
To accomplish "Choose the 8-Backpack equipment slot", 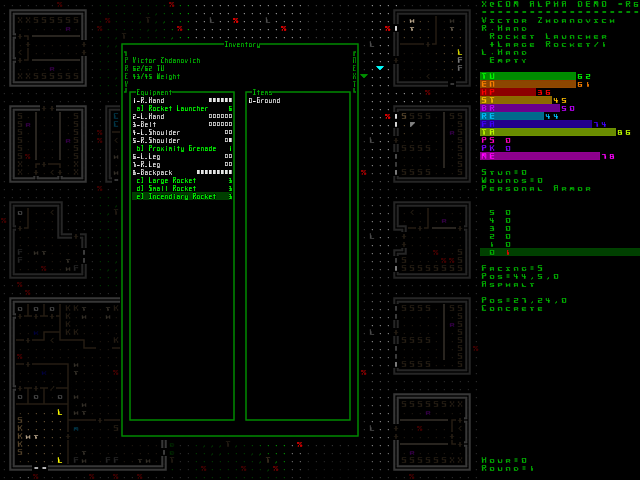I will (x=182, y=172).
